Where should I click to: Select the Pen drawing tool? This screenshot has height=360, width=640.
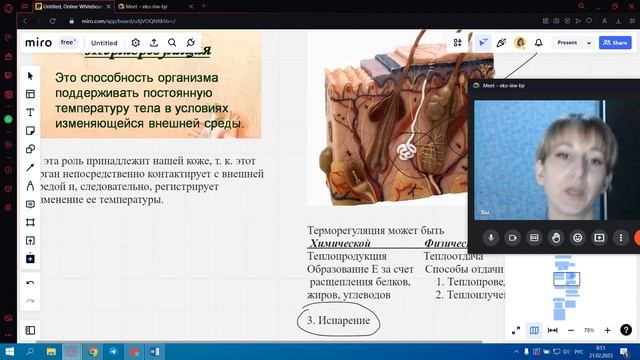pos(30,186)
